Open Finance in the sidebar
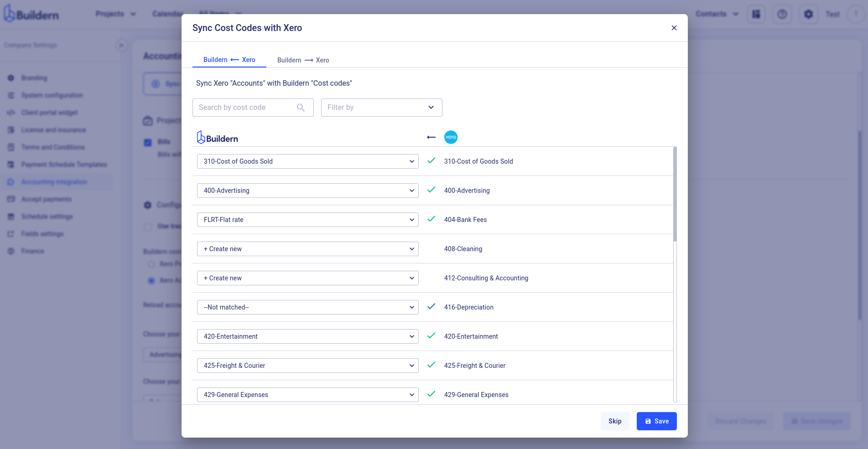Screen dimensions: 868x449 tap(32, 251)
